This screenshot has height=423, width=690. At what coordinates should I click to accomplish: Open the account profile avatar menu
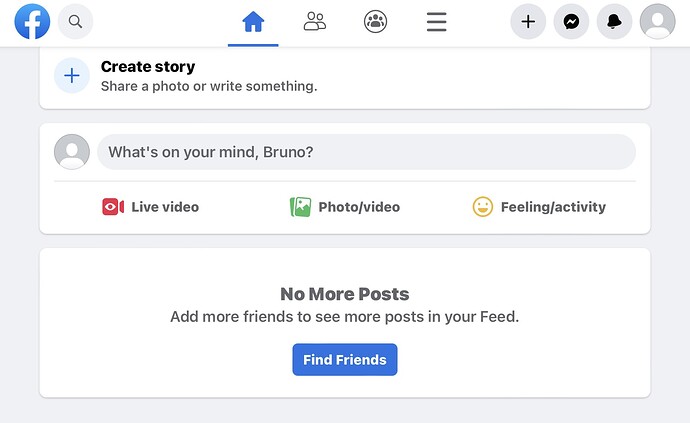point(657,21)
